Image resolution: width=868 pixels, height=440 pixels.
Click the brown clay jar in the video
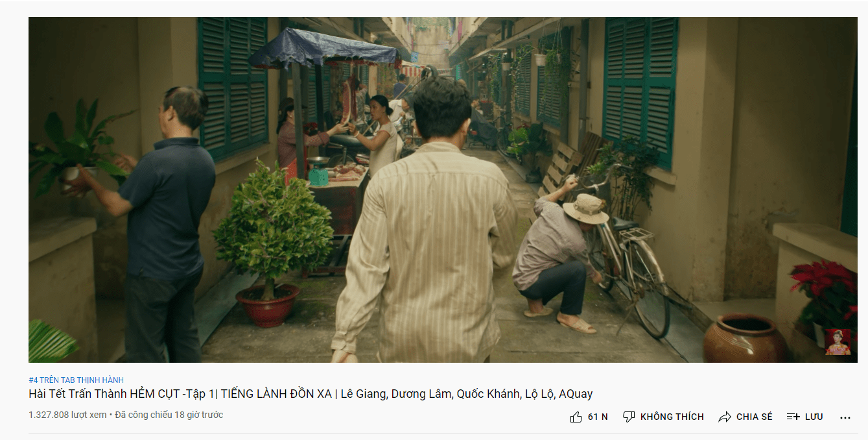click(x=744, y=339)
